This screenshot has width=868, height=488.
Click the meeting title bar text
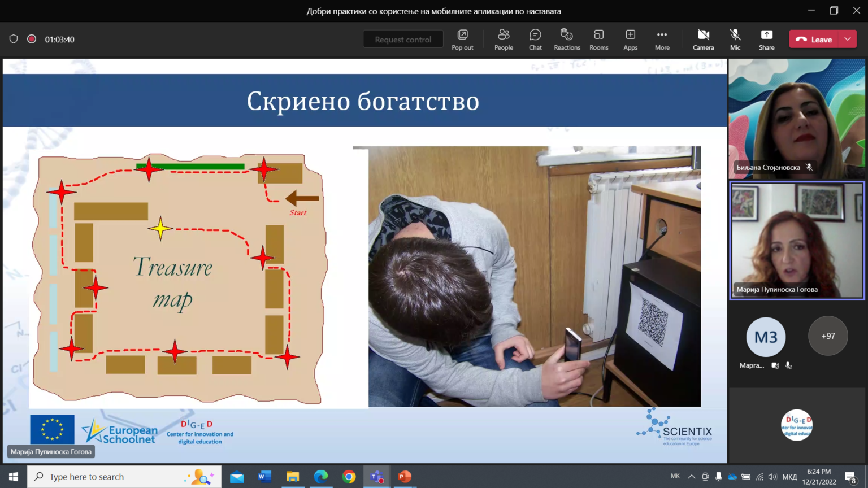point(433,10)
